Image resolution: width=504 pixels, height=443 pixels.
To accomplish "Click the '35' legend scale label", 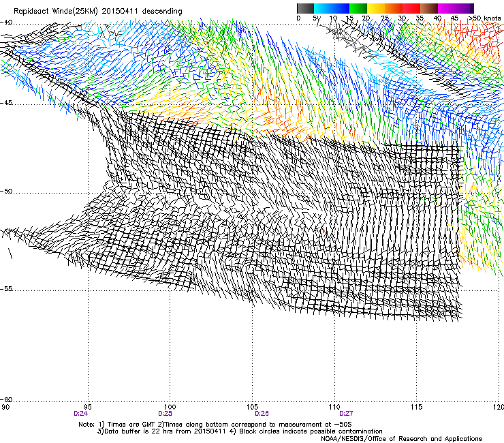I will coord(420,18).
